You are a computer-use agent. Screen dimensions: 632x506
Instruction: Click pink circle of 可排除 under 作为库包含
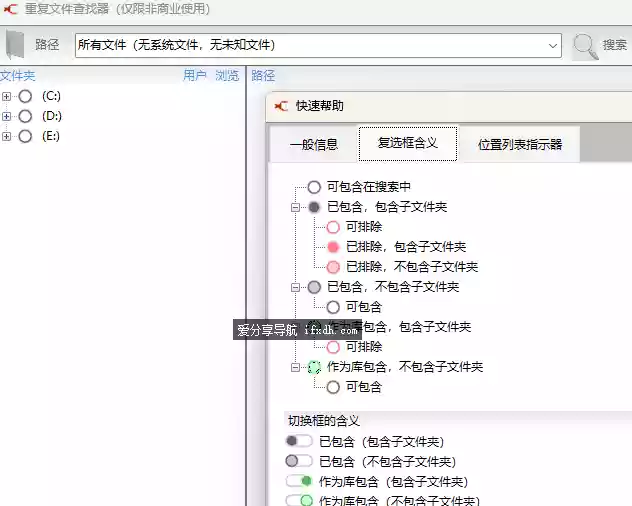pyautogui.click(x=333, y=347)
